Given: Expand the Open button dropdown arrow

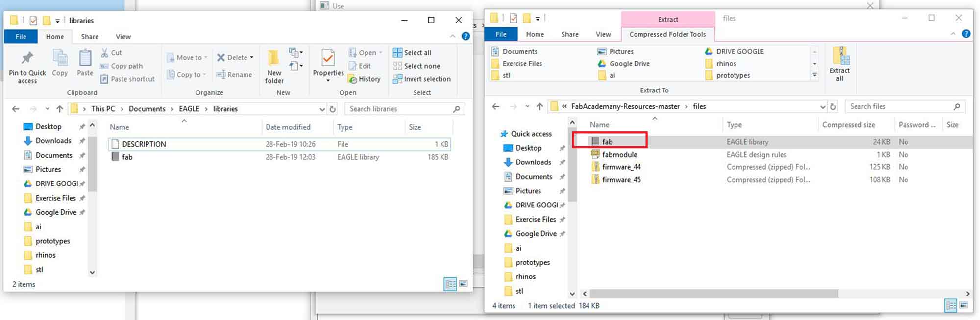Looking at the screenshot, I should pos(381,53).
